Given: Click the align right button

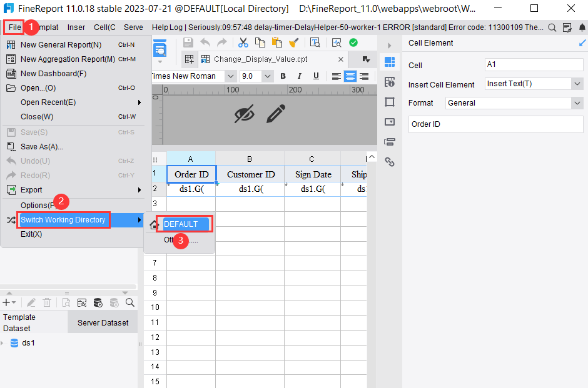Looking at the screenshot, I should tap(364, 76).
